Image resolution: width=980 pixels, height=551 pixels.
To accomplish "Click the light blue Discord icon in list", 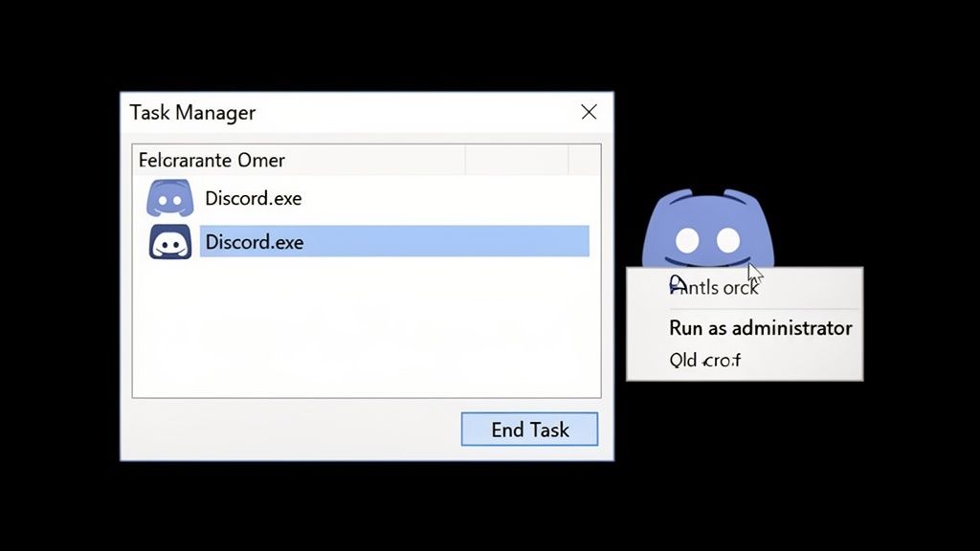I will point(170,198).
